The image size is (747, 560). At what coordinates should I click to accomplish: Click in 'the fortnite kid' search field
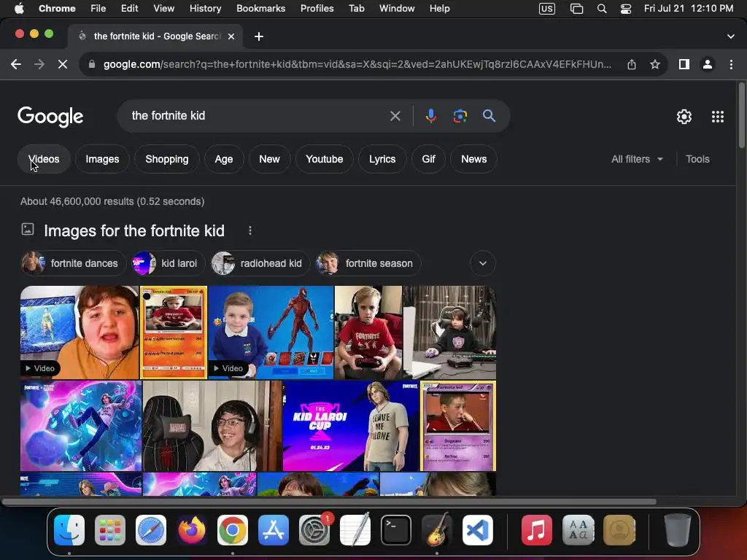tap(258, 116)
